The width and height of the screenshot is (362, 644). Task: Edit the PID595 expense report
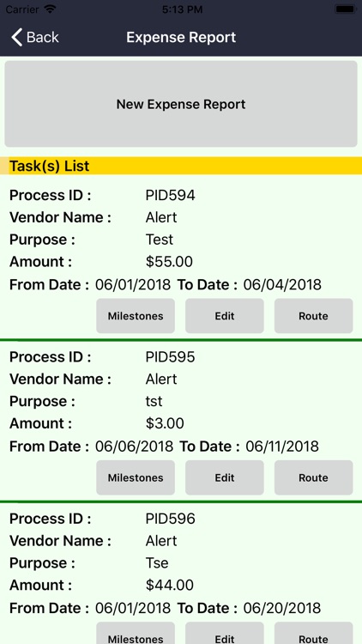225,477
